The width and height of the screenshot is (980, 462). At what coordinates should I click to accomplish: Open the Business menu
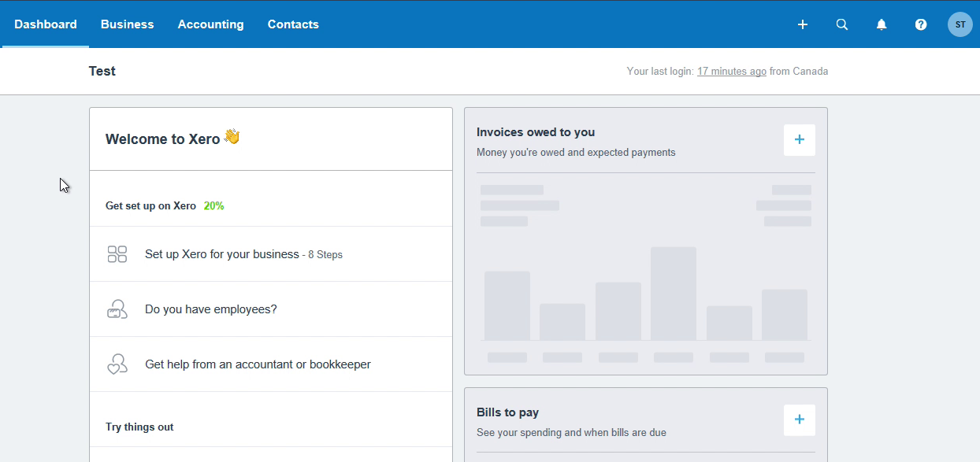[x=127, y=24]
